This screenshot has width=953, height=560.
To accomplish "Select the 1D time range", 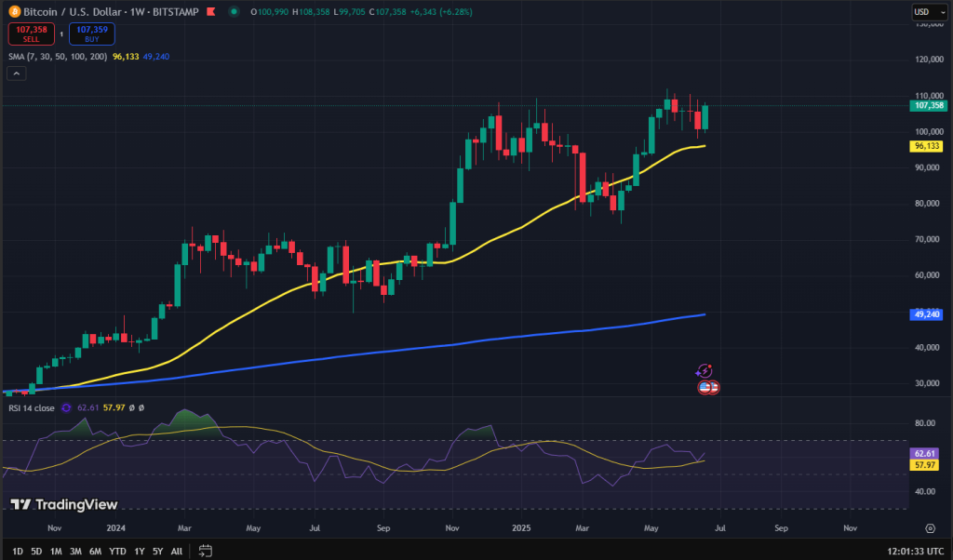I will (x=18, y=552).
